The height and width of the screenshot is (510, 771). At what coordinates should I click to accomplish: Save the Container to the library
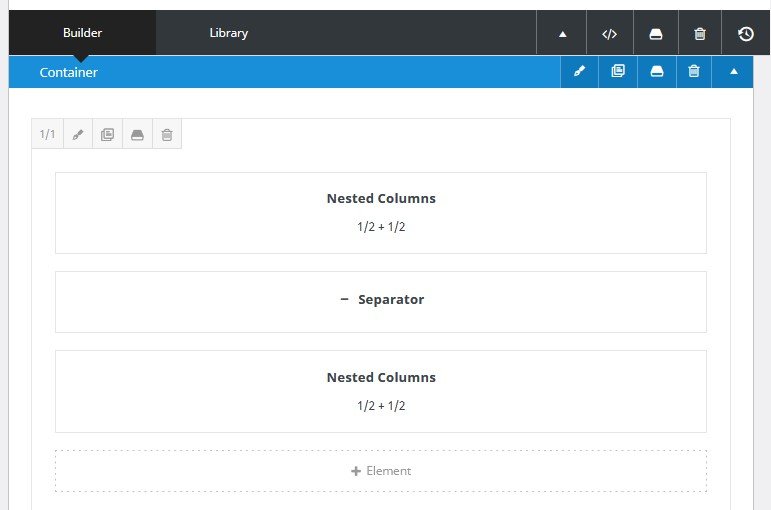tap(656, 72)
